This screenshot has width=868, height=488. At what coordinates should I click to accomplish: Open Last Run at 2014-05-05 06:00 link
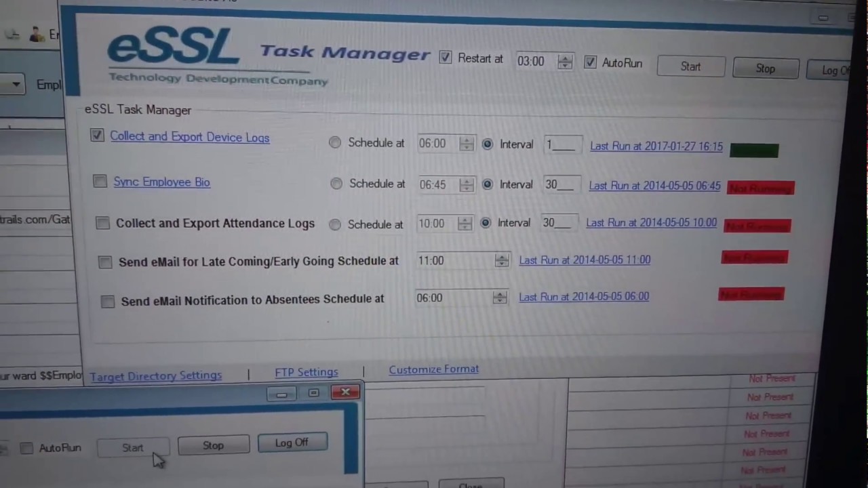point(584,296)
